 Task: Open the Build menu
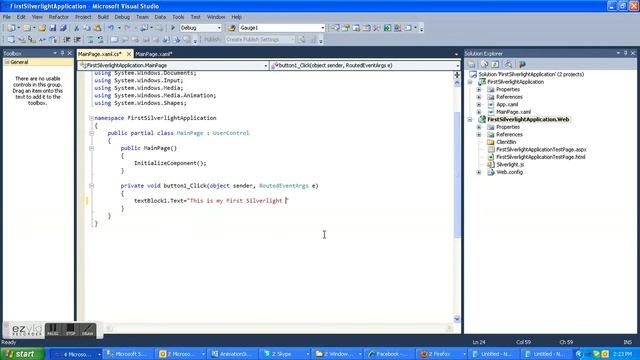(x=103, y=17)
